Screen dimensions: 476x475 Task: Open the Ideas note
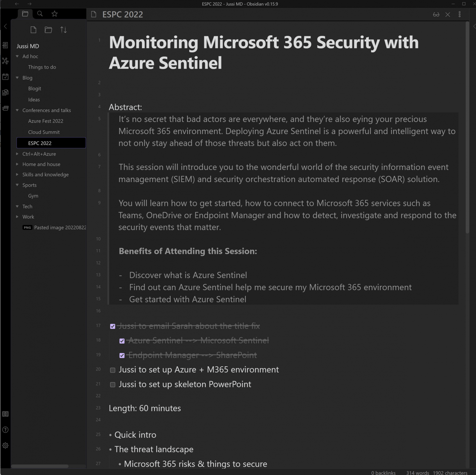click(34, 100)
